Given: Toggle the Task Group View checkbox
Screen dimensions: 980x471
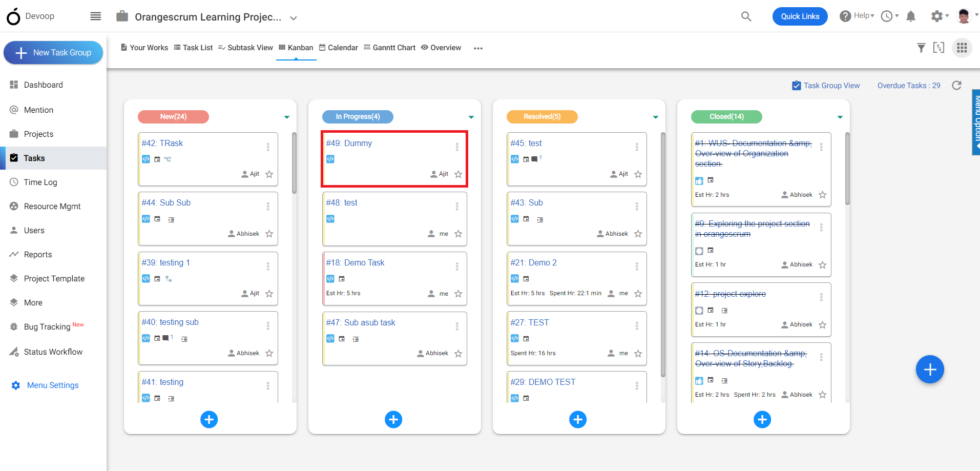Looking at the screenshot, I should 797,86.
